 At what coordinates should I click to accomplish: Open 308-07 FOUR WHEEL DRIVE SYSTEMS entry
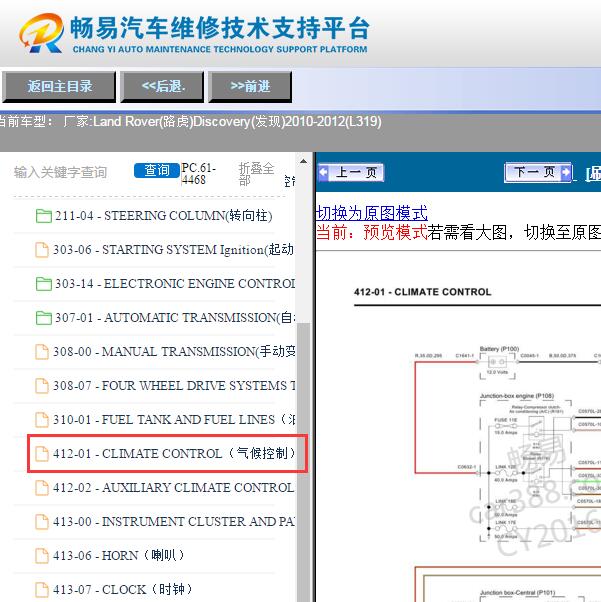[x=174, y=385]
